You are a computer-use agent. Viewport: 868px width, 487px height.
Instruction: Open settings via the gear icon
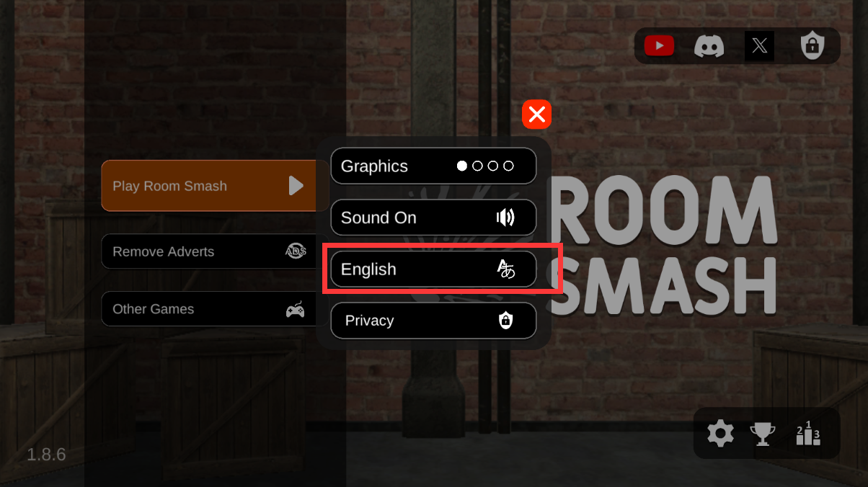(x=720, y=434)
